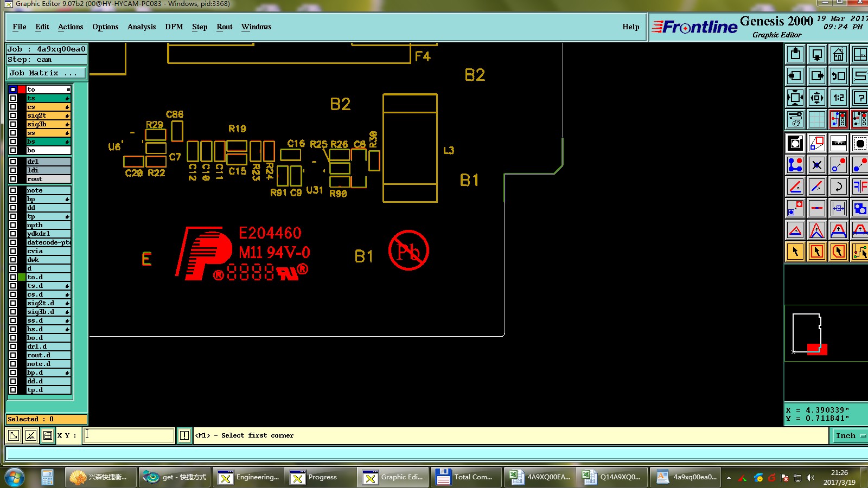Viewport: 868px width, 488px height.
Task: Open the Windows Start menu
Action: click(x=15, y=477)
